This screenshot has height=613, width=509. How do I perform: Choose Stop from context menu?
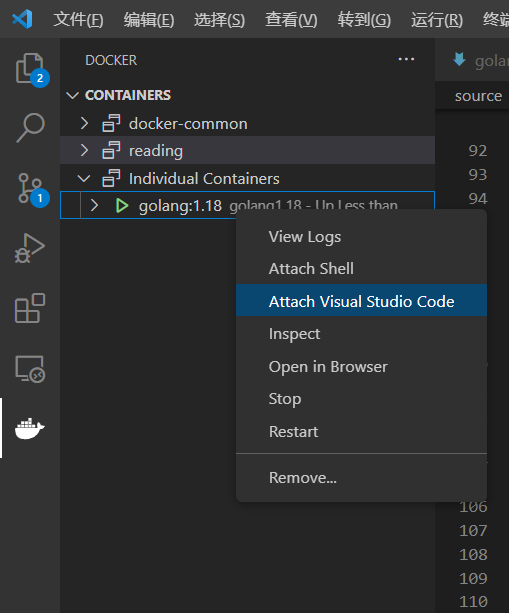361,399
